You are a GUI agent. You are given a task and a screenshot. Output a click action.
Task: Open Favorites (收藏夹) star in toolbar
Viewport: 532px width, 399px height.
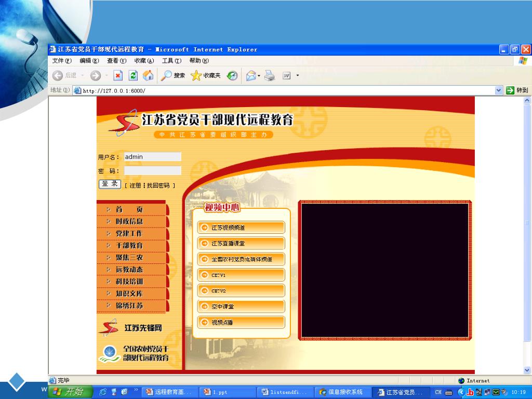pos(206,75)
